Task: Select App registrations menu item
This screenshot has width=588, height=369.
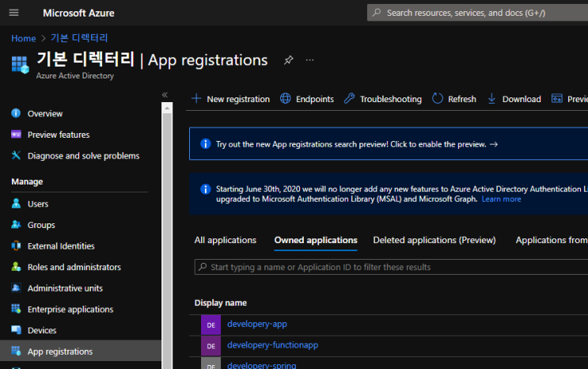Action: [x=81, y=351]
